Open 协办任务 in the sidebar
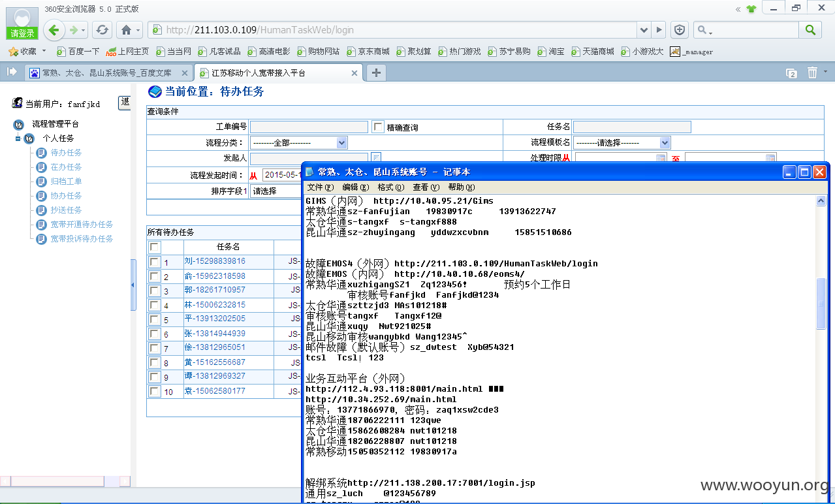 point(66,196)
